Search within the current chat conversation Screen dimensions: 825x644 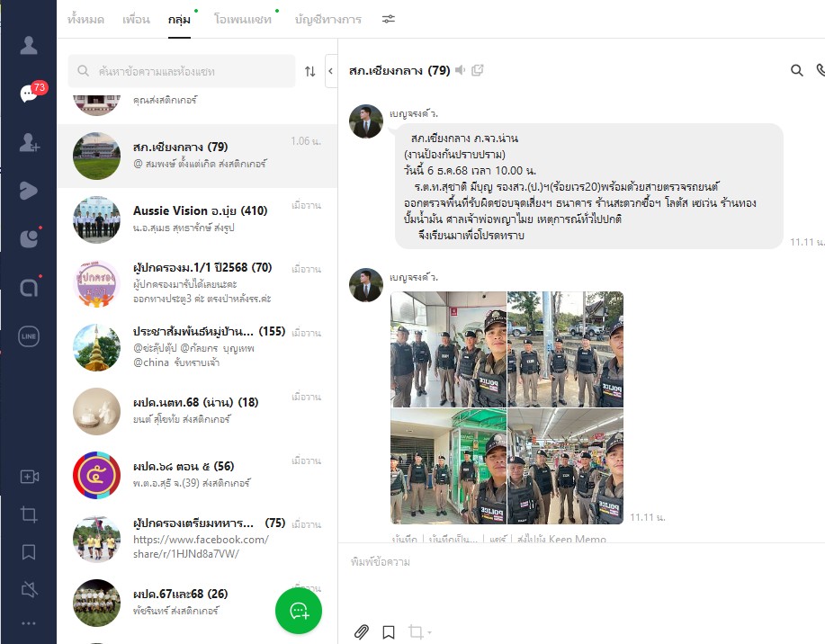796,70
